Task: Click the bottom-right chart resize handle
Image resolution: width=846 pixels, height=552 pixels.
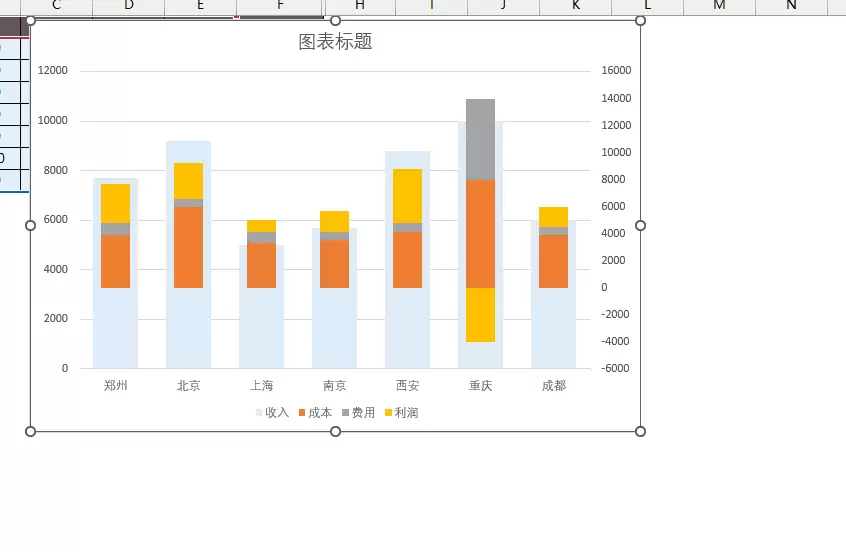Action: 640,431
